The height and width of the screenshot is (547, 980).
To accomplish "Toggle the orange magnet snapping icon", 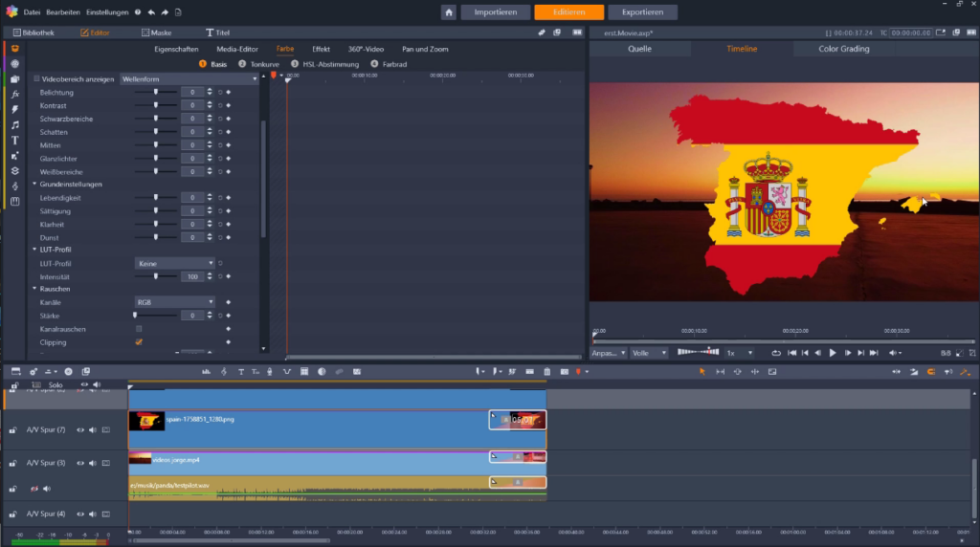I will 931,372.
